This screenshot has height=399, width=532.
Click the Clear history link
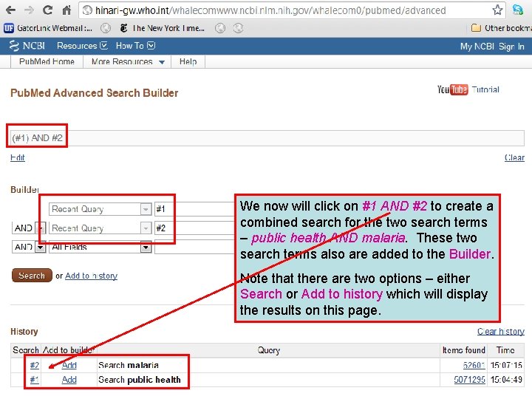pyautogui.click(x=501, y=332)
